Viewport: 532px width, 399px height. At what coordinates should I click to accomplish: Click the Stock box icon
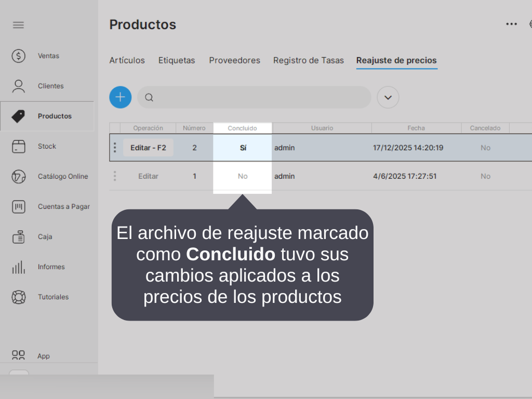(x=18, y=146)
